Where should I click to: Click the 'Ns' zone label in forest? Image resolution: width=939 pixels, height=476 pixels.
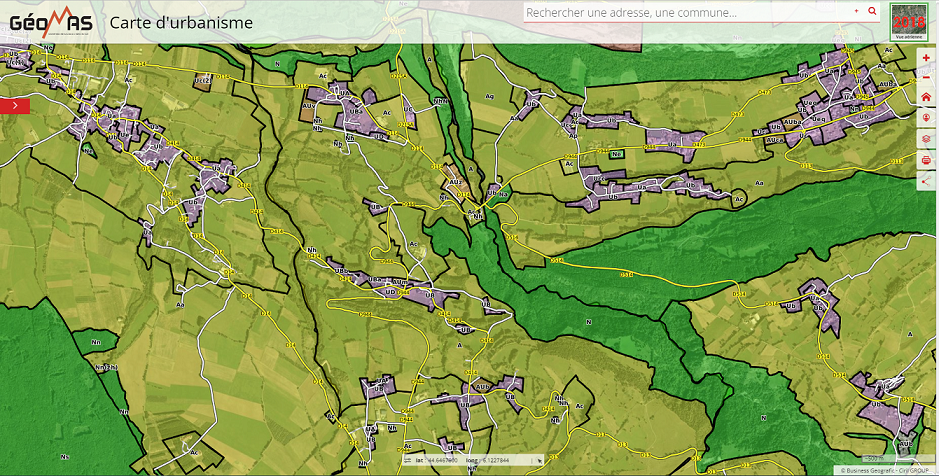coord(64,456)
